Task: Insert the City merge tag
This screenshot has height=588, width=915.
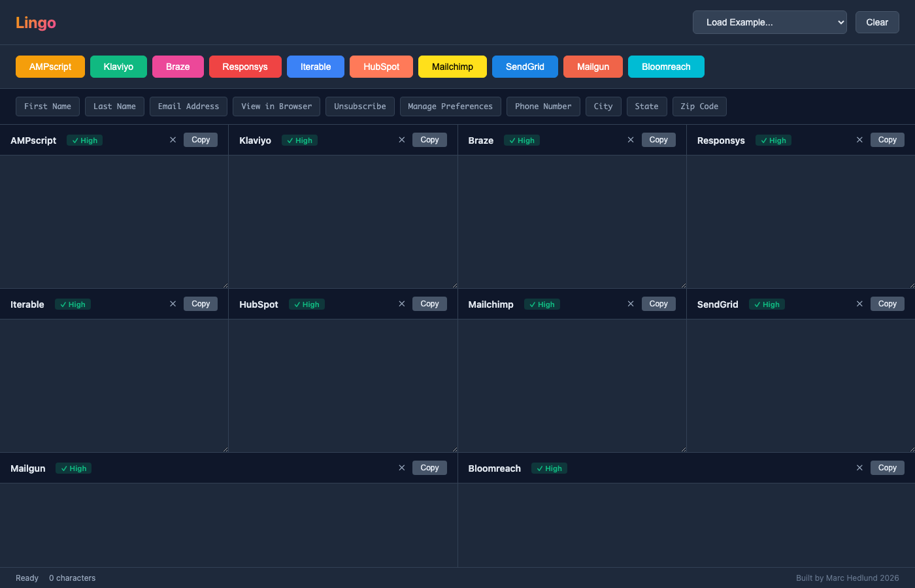Action: [603, 106]
